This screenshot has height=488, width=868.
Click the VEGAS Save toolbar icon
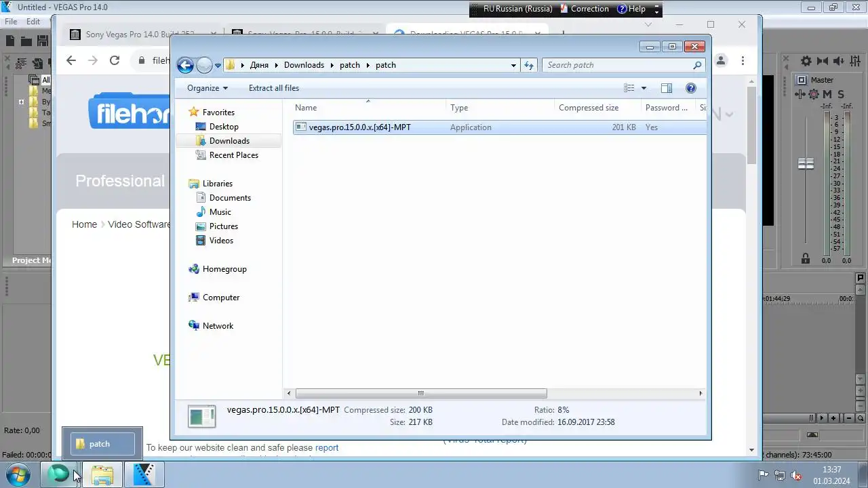click(x=43, y=41)
